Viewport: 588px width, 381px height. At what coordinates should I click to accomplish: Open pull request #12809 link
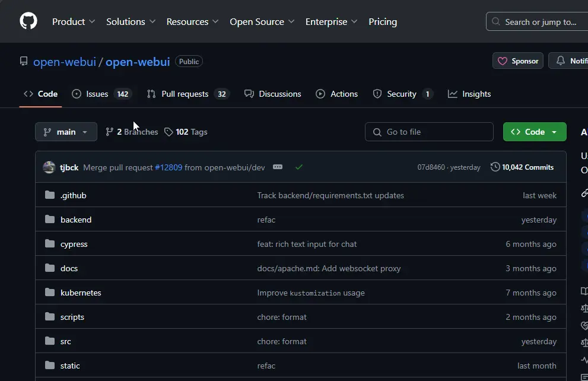169,167
